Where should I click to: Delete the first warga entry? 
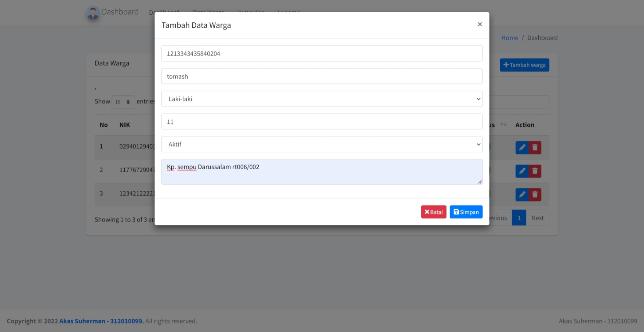click(x=535, y=147)
